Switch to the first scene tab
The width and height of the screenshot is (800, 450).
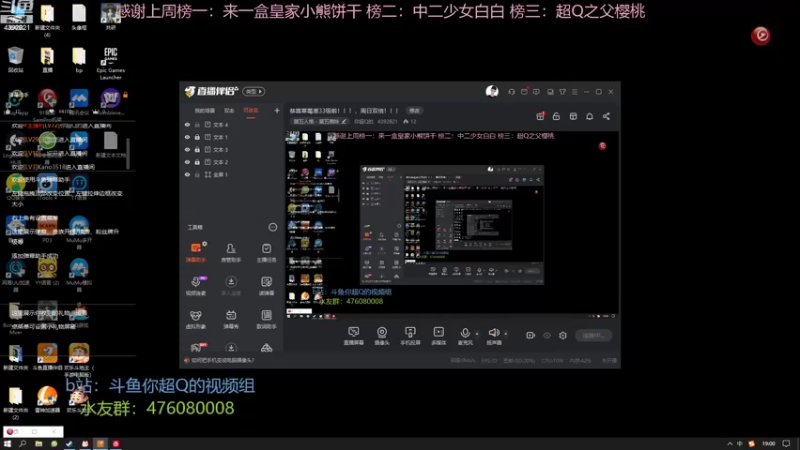(x=205, y=111)
